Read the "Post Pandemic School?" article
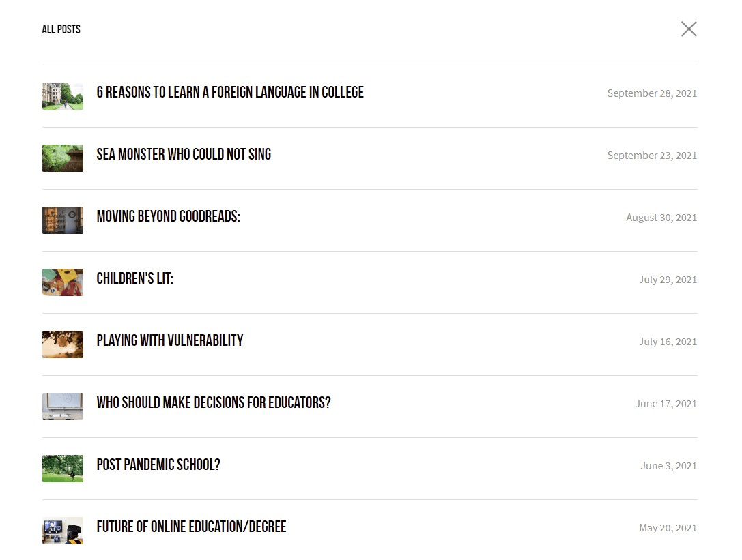Image resolution: width=742 pixels, height=560 pixels. pos(158,465)
